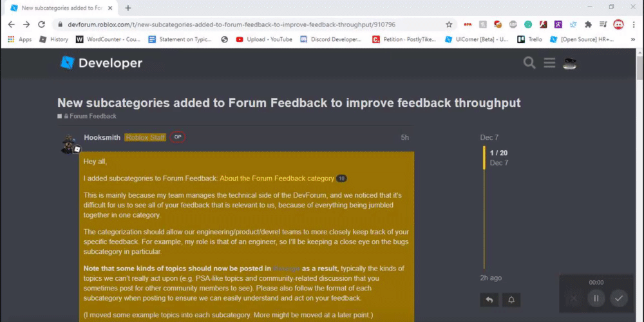
Task: Jump to latest post via '2h ago'
Action: tap(491, 278)
